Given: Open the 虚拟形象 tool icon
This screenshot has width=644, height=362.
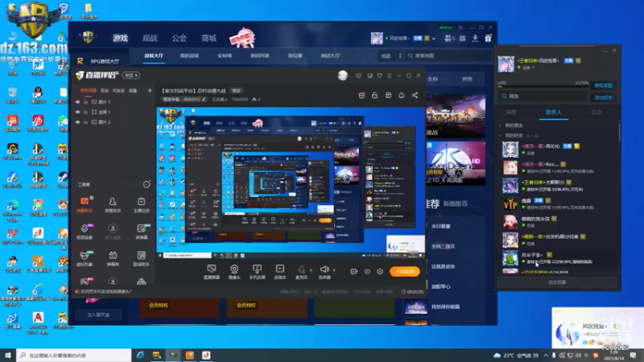Looking at the screenshot, I should click(x=85, y=258).
